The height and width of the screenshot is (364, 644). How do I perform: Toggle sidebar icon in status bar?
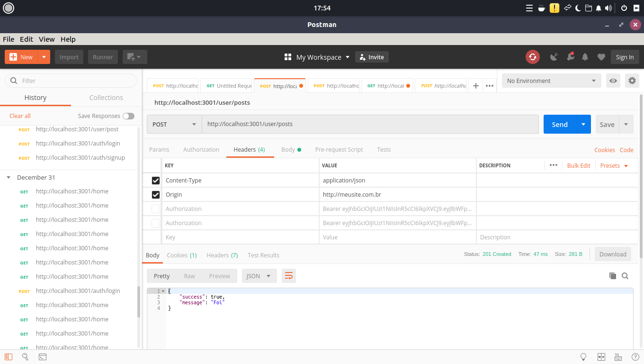click(x=9, y=357)
